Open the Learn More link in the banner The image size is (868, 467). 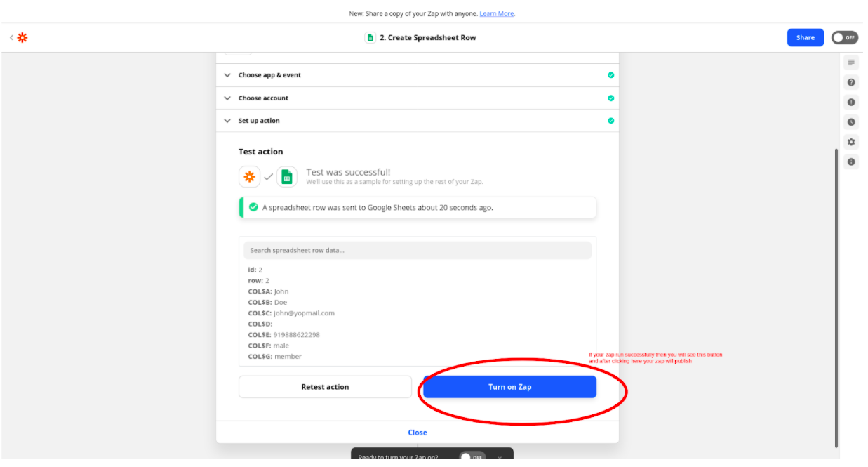click(x=497, y=13)
